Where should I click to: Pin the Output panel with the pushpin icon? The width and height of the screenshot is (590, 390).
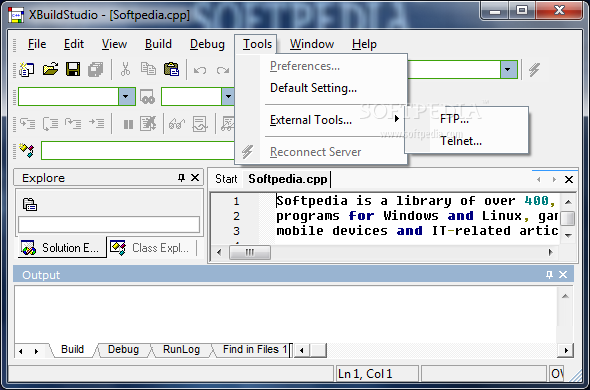click(549, 275)
